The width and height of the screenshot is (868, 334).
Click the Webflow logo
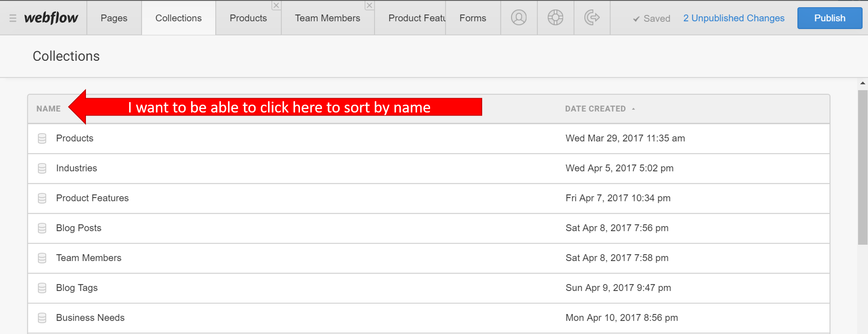point(51,18)
